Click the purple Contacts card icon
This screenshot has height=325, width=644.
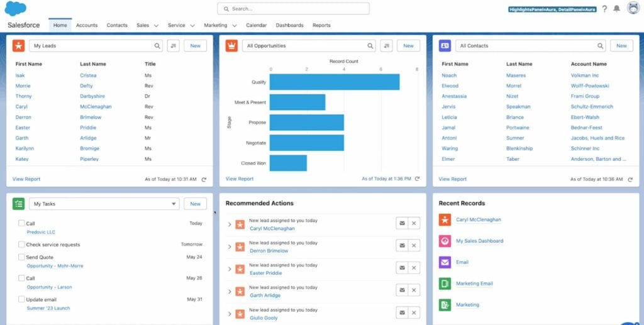click(445, 45)
